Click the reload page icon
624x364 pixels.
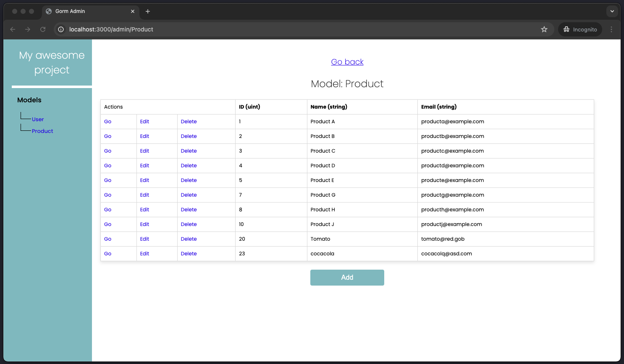(x=43, y=29)
